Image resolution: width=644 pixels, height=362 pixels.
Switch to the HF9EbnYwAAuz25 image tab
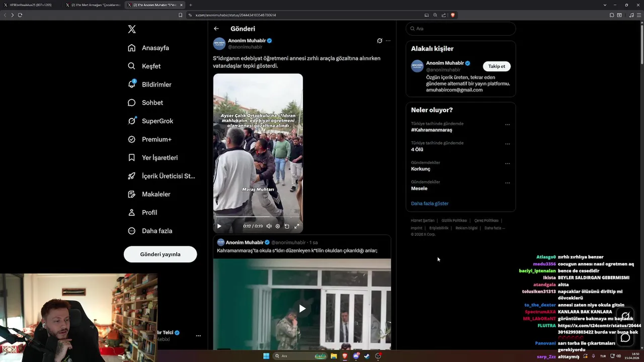[30, 5]
